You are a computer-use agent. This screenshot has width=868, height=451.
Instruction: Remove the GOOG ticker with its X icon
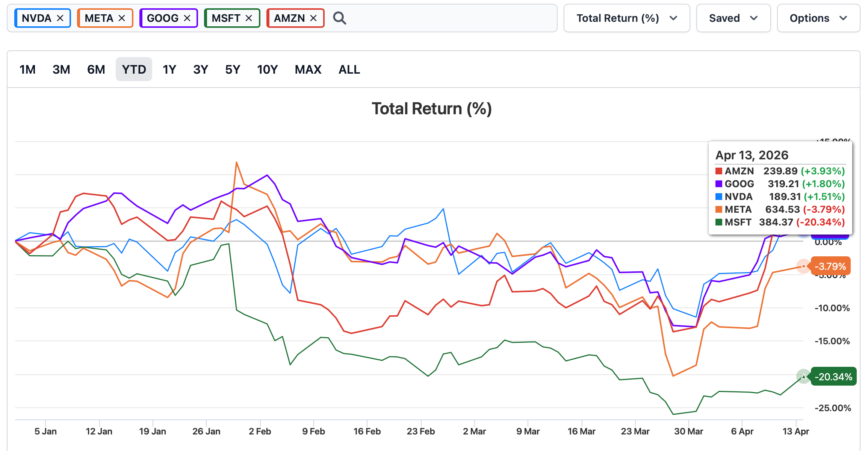tap(187, 18)
